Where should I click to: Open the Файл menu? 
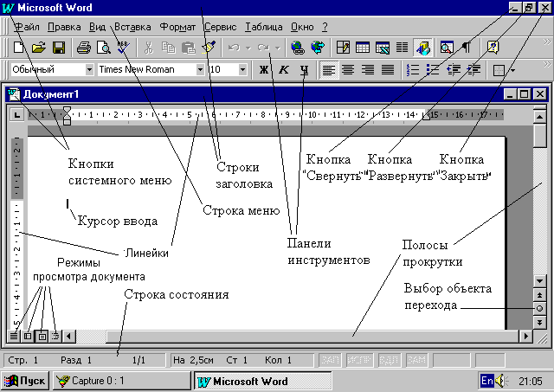tap(27, 27)
